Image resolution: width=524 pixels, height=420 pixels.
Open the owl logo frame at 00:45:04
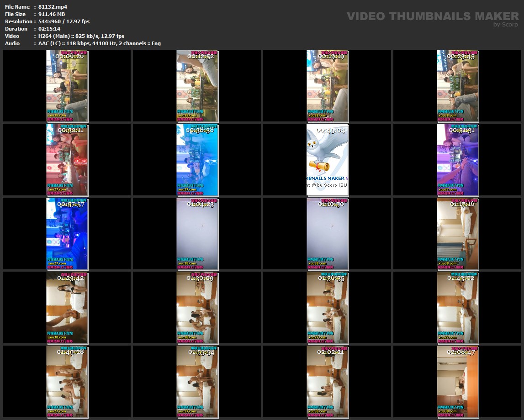point(328,160)
